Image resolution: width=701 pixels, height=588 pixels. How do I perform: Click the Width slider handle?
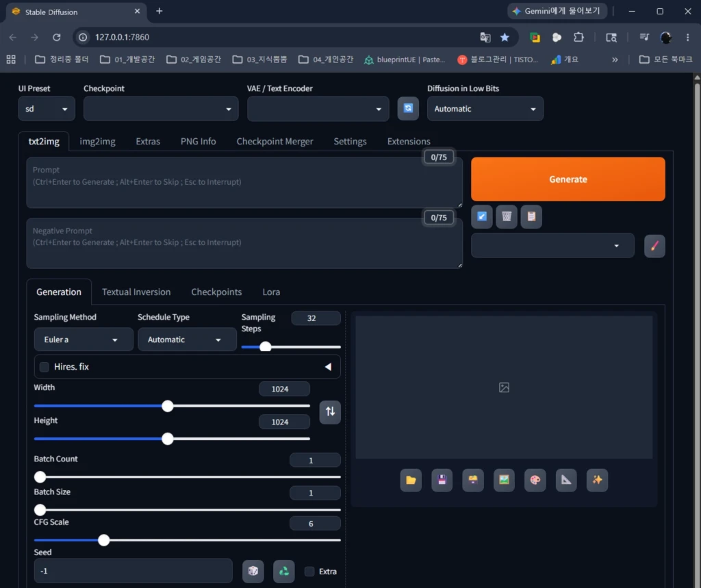[x=168, y=406]
